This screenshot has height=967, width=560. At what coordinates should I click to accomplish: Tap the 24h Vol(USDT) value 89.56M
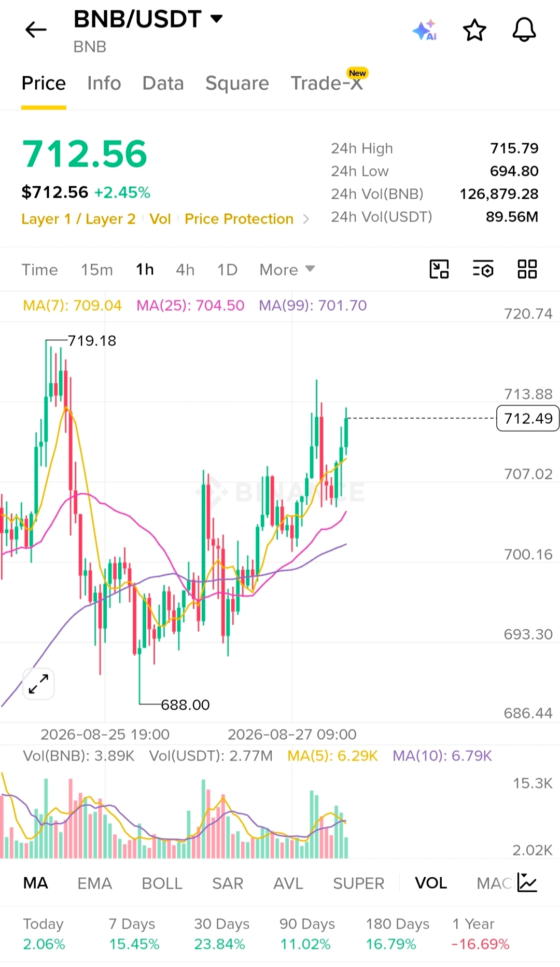click(512, 217)
